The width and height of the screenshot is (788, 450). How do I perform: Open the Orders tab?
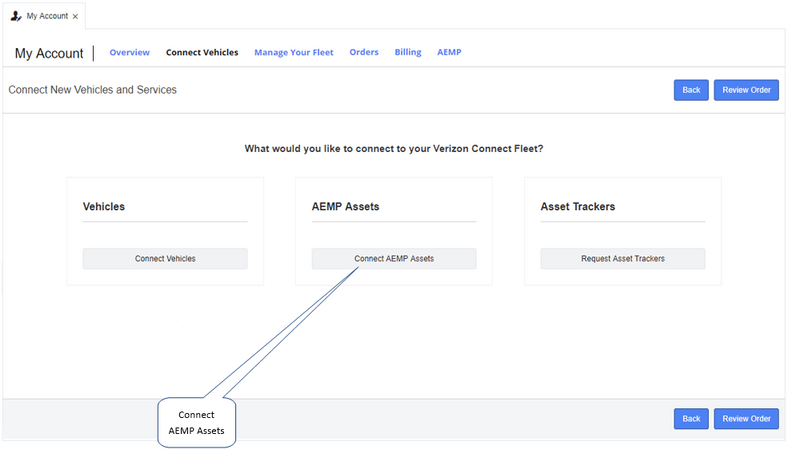pos(364,52)
